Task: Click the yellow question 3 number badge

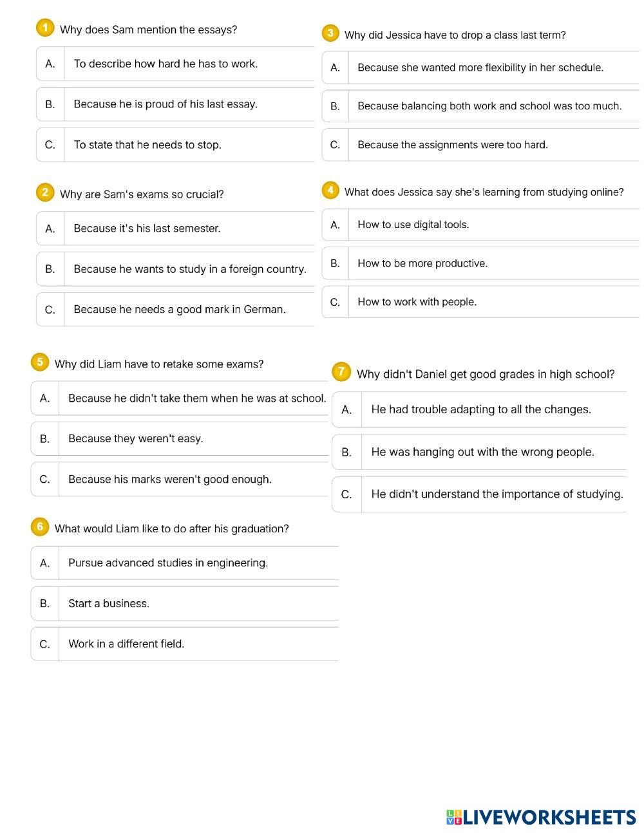Action: [x=330, y=33]
